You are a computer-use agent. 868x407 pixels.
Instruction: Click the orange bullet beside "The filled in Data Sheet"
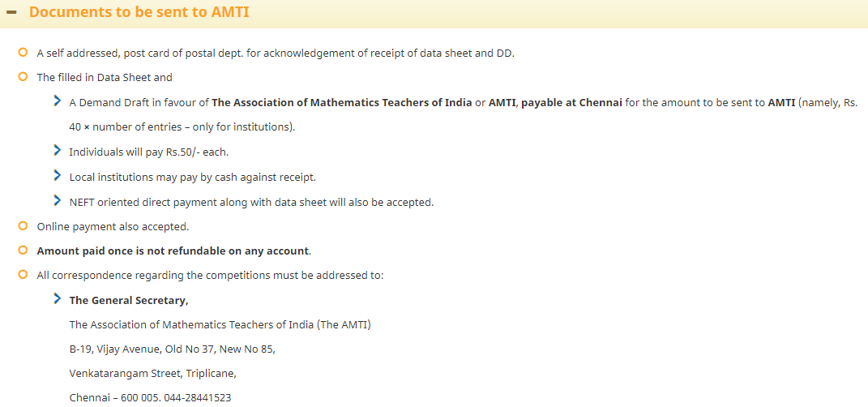click(23, 77)
